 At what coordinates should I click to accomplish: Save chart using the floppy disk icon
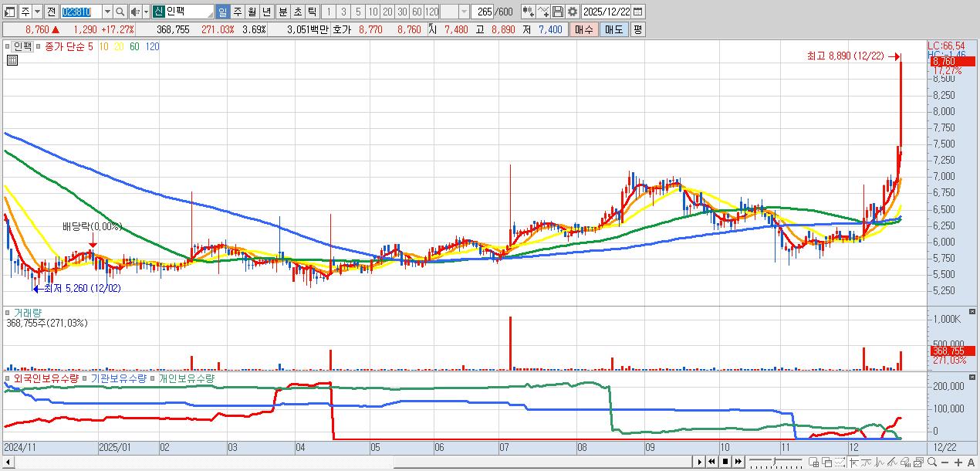(557, 12)
